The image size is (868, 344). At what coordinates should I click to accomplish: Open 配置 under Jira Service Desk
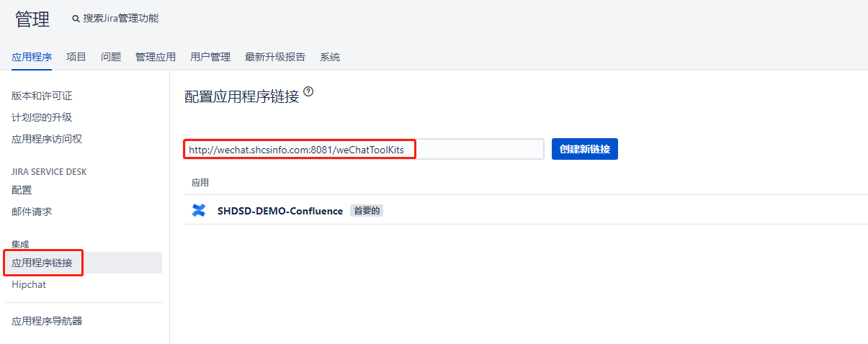tap(22, 190)
